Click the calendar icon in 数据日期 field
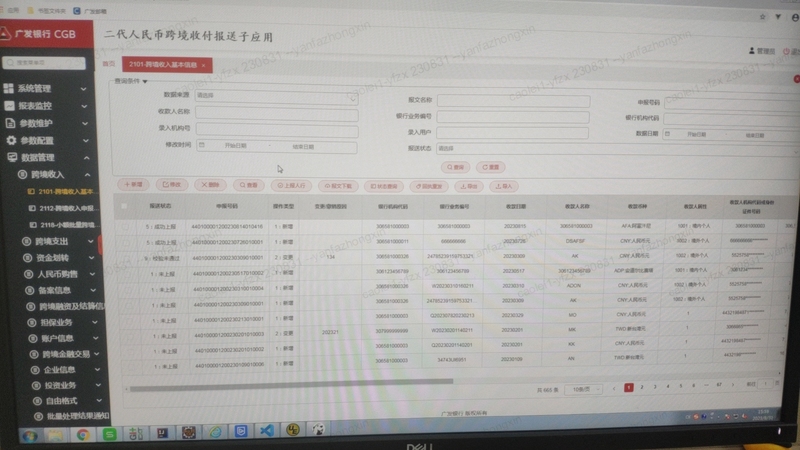The height and width of the screenshot is (450, 800). [x=667, y=134]
